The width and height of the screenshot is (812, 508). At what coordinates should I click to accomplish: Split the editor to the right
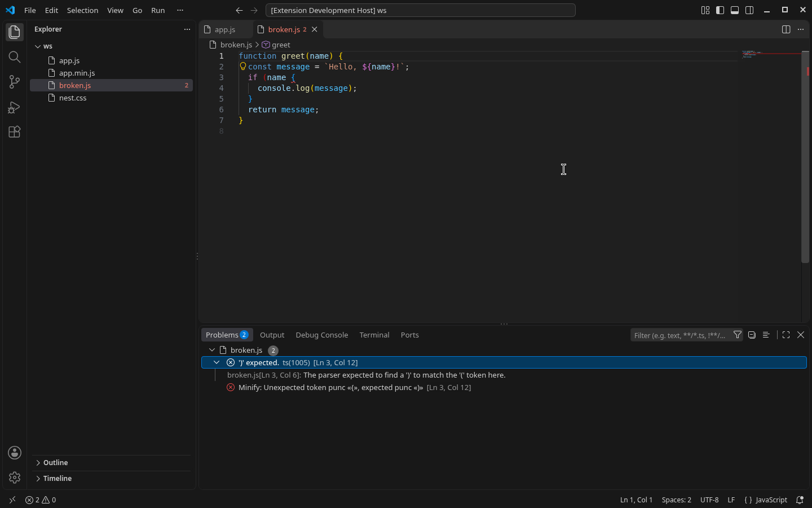coord(786,29)
